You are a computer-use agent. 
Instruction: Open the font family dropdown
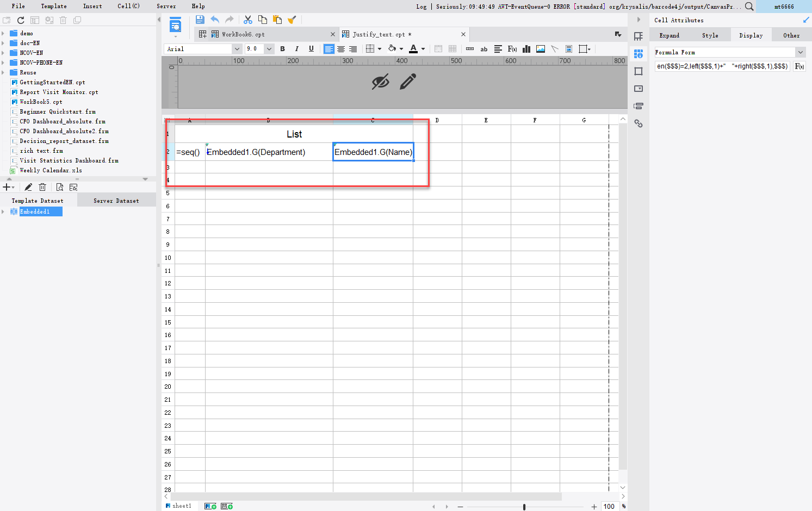pos(237,48)
